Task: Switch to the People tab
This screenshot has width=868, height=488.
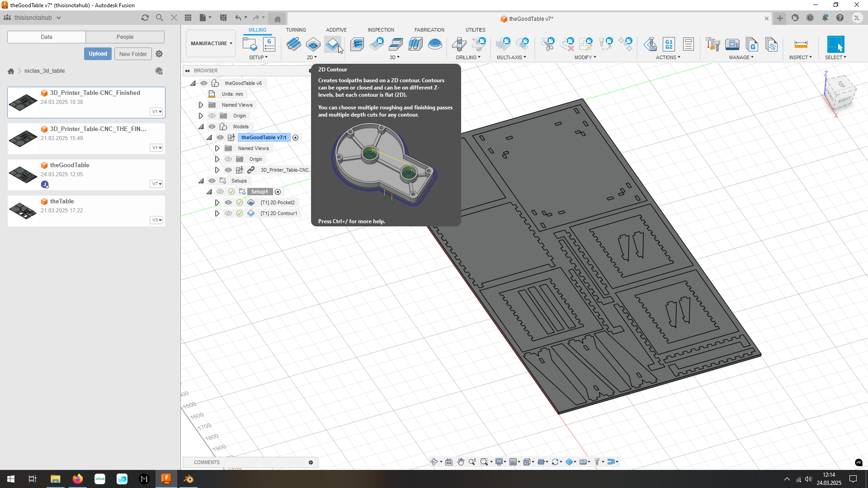Action: pyautogui.click(x=125, y=37)
